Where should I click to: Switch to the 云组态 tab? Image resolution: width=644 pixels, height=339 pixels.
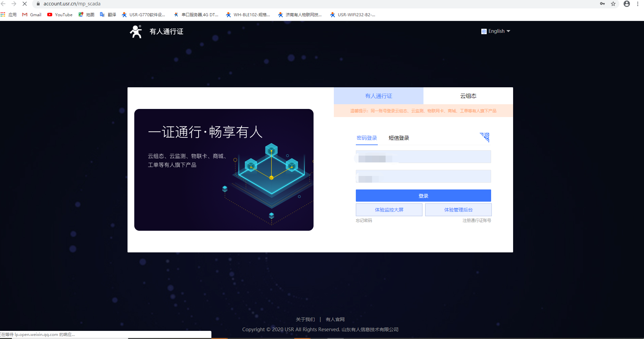point(468,96)
